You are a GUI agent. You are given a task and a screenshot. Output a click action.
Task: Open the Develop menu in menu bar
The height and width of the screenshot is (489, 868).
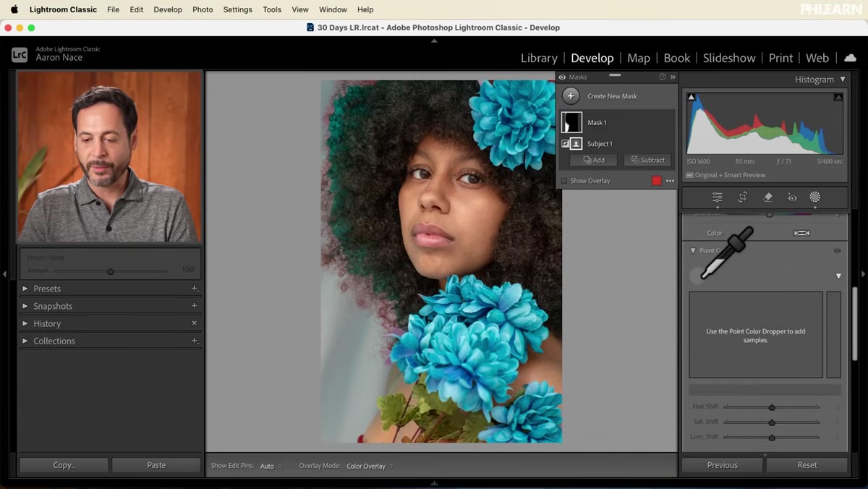pos(168,9)
